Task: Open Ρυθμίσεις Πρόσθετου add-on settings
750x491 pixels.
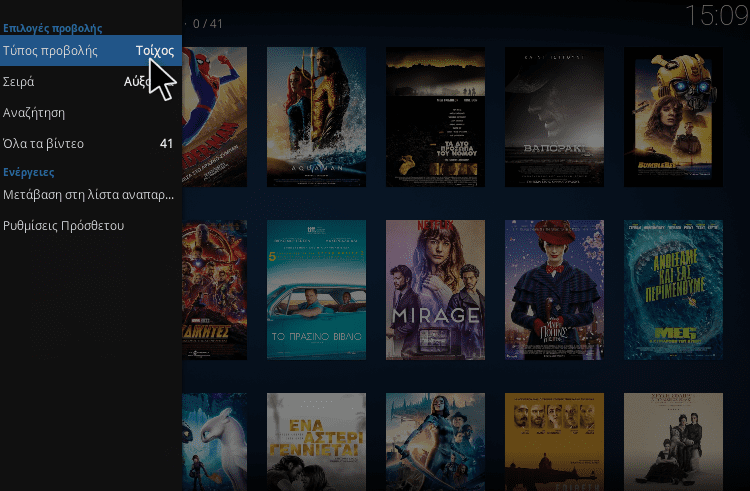Action: [90, 226]
